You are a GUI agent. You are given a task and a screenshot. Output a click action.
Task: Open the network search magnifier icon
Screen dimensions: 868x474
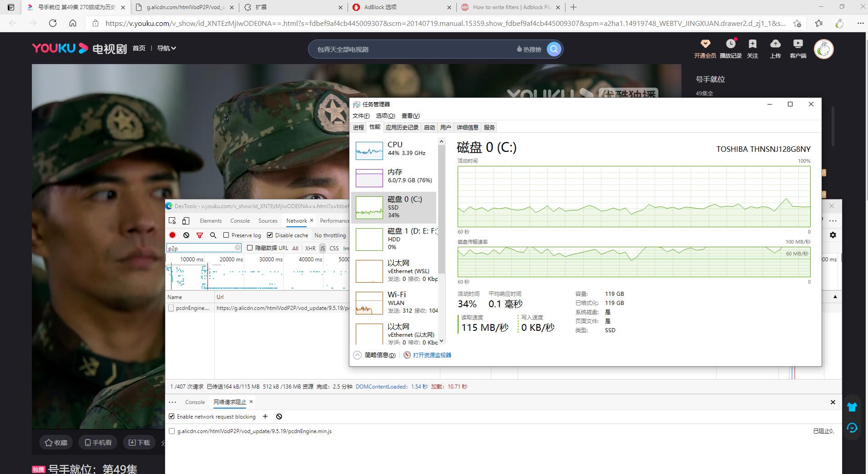[213, 235]
